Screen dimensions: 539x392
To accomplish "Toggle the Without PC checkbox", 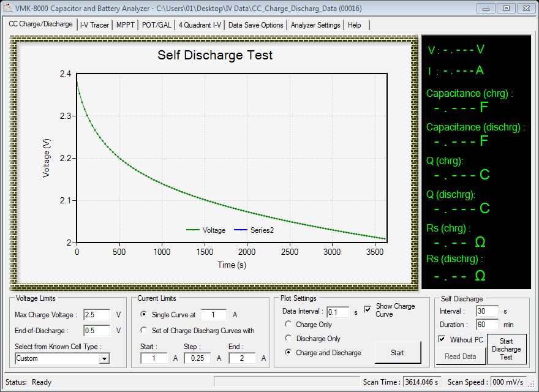I will pyautogui.click(x=442, y=339).
